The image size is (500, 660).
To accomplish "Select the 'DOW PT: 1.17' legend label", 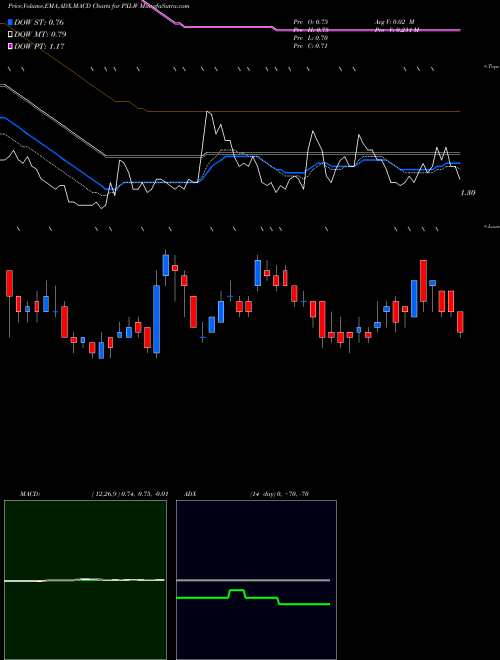I will [39, 47].
